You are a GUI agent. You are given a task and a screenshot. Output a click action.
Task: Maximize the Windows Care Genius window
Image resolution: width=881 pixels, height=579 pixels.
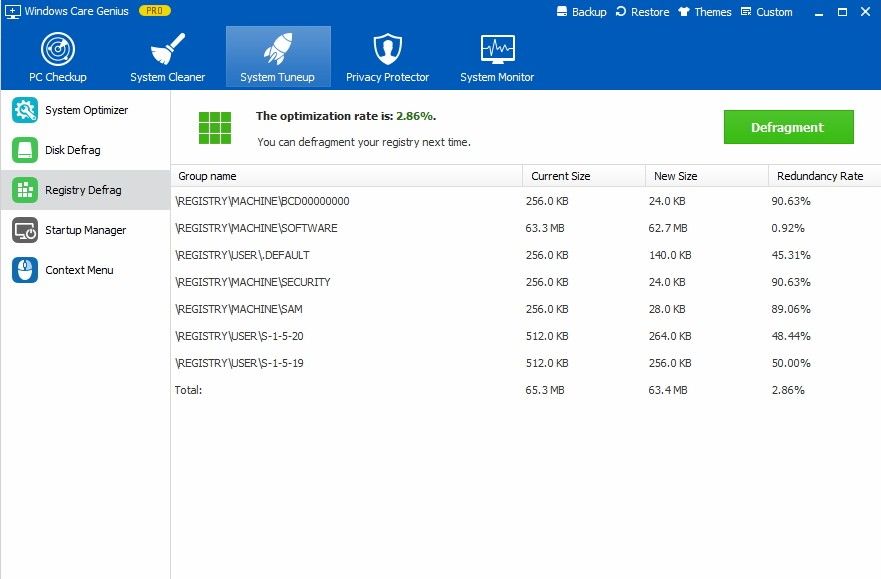click(842, 12)
